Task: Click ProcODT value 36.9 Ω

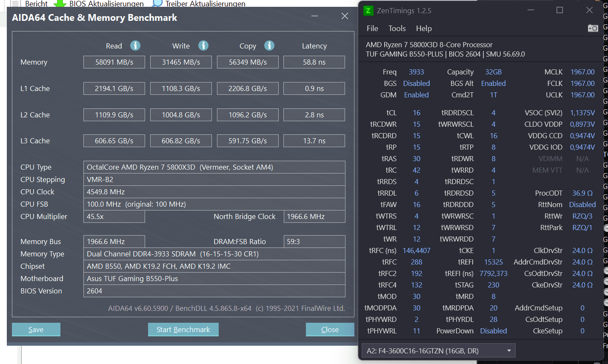Action: 582,193
